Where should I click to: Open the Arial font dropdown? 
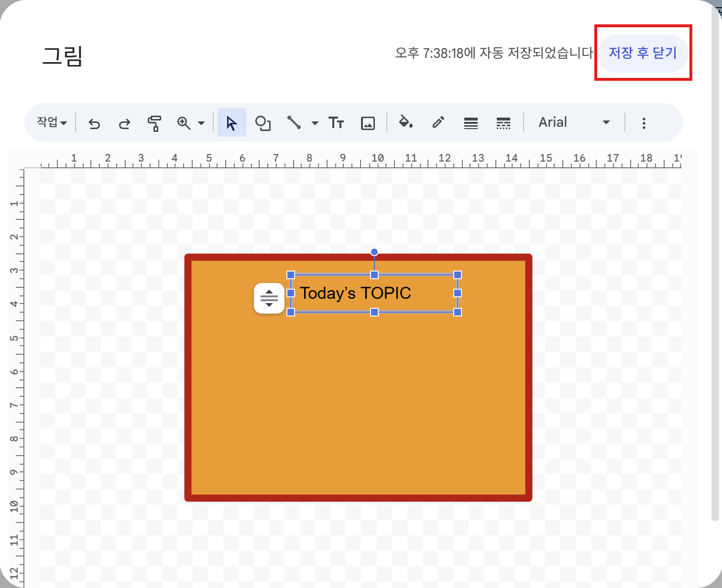(574, 122)
